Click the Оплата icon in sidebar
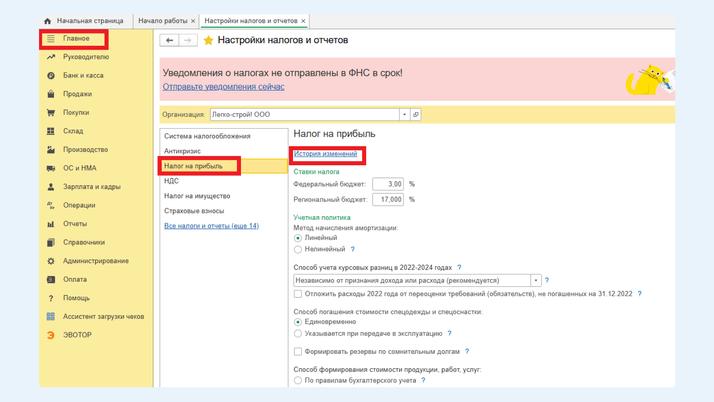 coord(51,280)
